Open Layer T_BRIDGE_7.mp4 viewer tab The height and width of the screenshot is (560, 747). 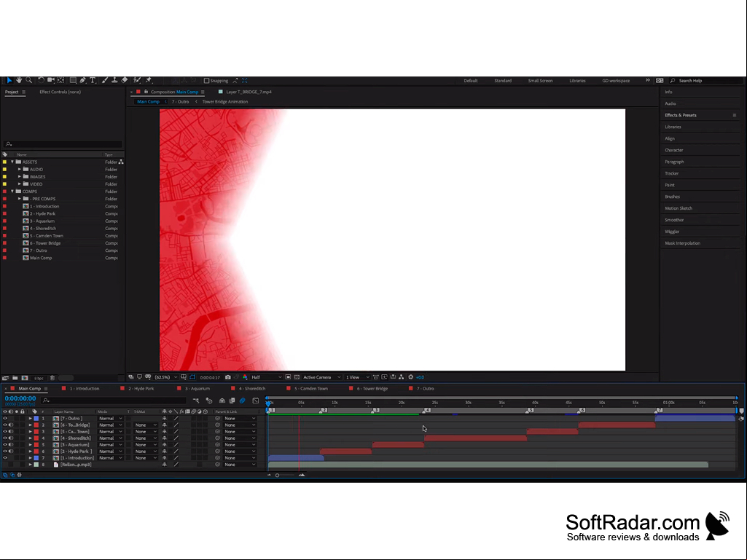[x=249, y=92]
